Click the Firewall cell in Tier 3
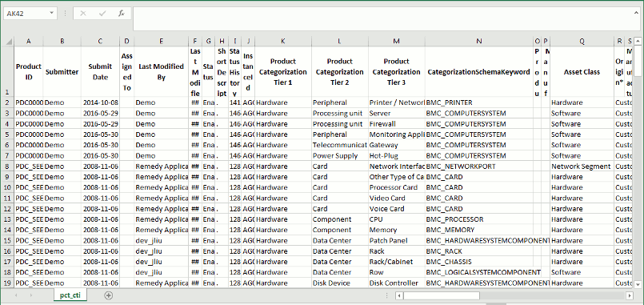This screenshot has width=644, height=305. coord(397,124)
